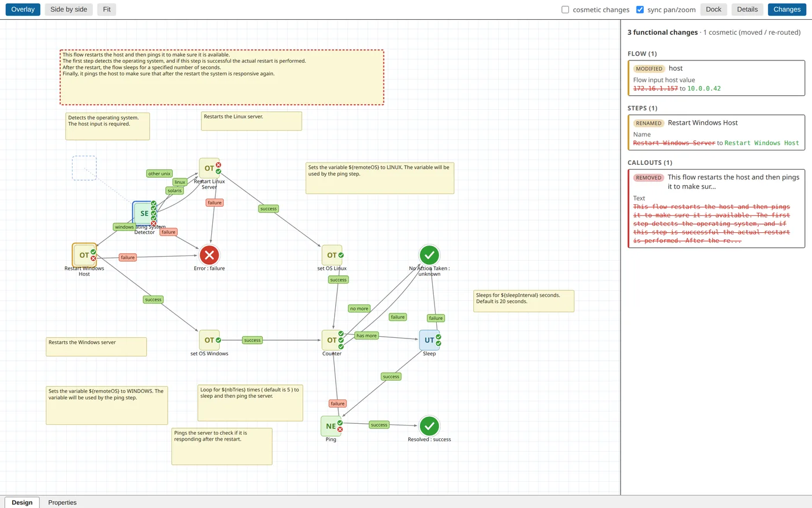Click the FLOW (1) section heading

[x=642, y=53]
